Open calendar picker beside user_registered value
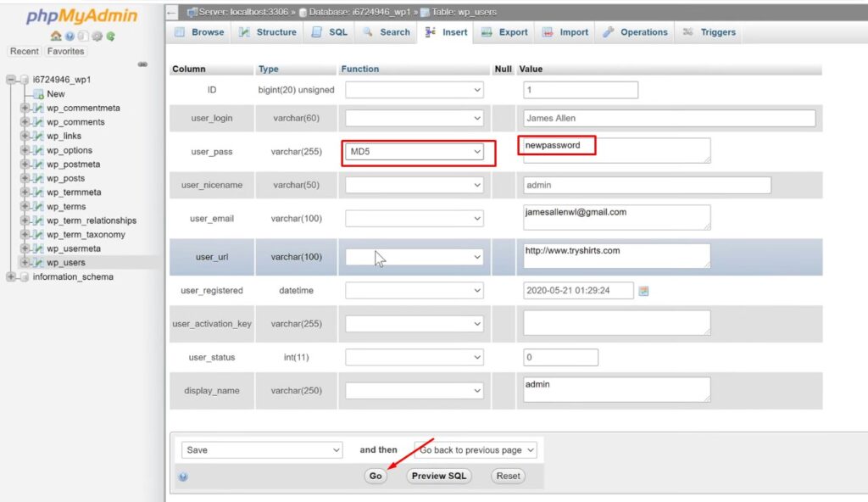Image resolution: width=868 pixels, height=502 pixels. [644, 290]
